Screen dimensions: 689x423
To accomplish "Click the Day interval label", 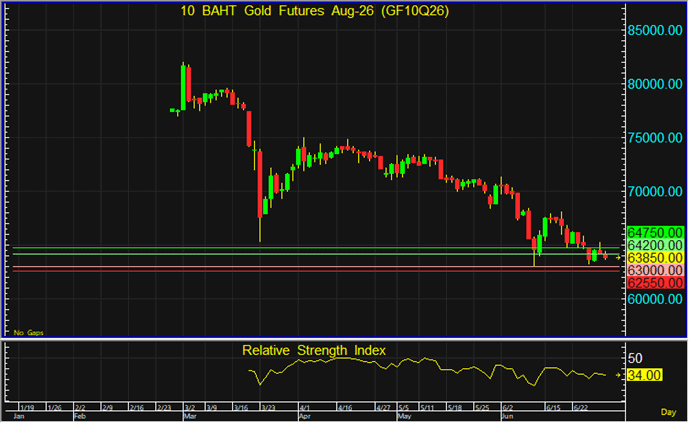I will point(668,412).
